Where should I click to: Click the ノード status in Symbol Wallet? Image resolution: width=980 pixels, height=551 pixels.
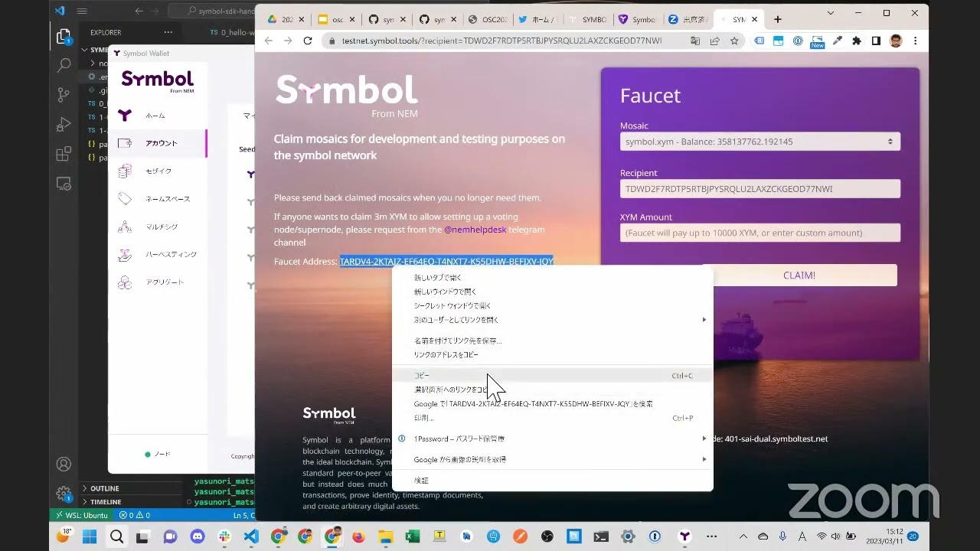[x=158, y=454]
